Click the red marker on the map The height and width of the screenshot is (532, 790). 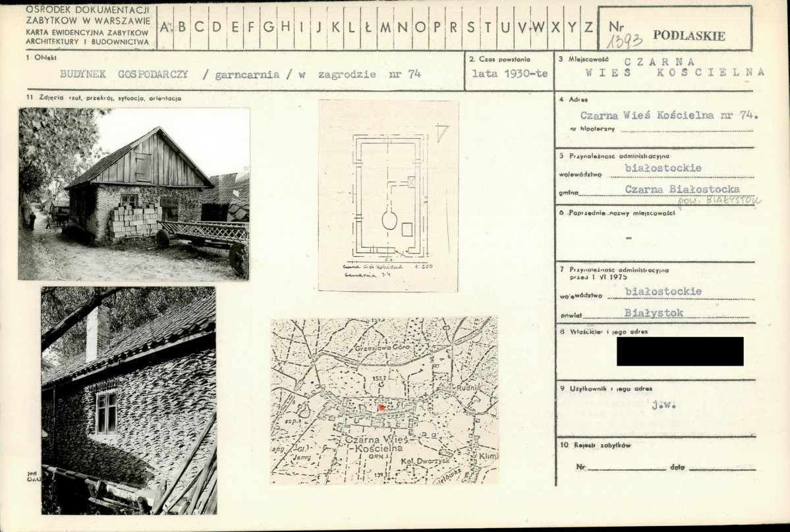[381, 408]
